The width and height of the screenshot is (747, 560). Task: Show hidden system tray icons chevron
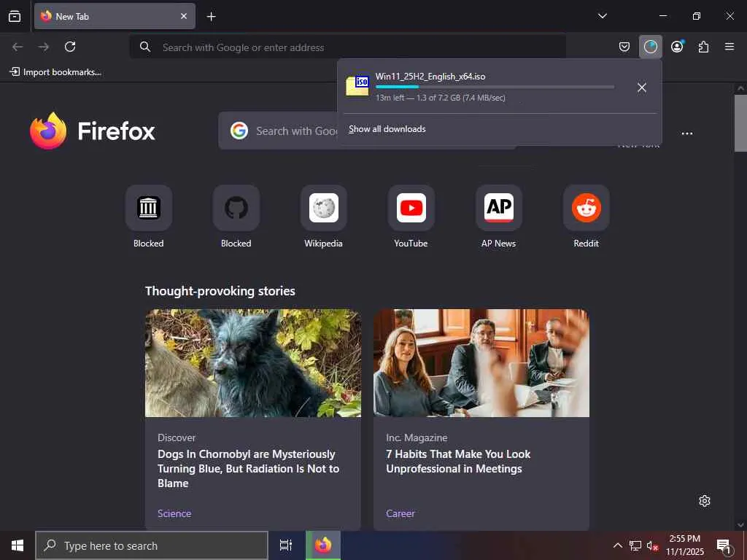617,545
